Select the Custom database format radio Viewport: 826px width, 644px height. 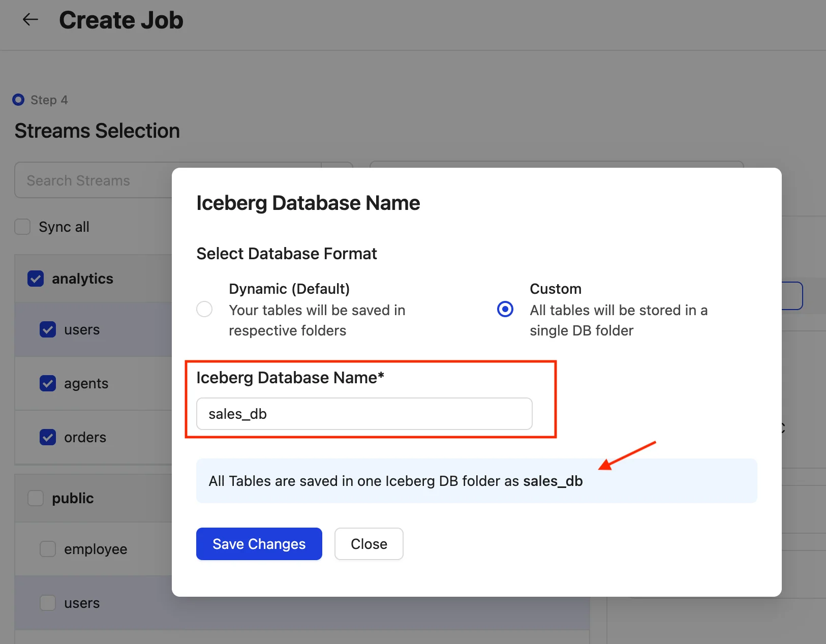tap(505, 309)
